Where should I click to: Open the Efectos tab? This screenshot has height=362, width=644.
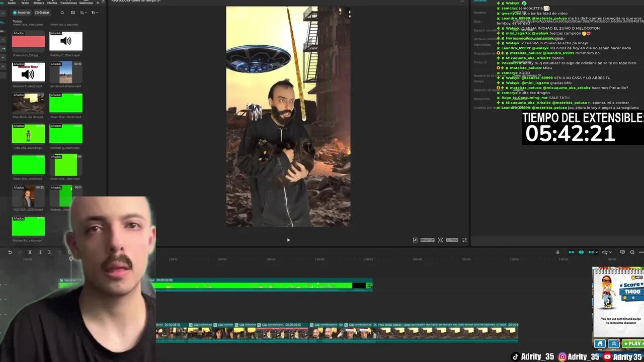tap(52, 3)
